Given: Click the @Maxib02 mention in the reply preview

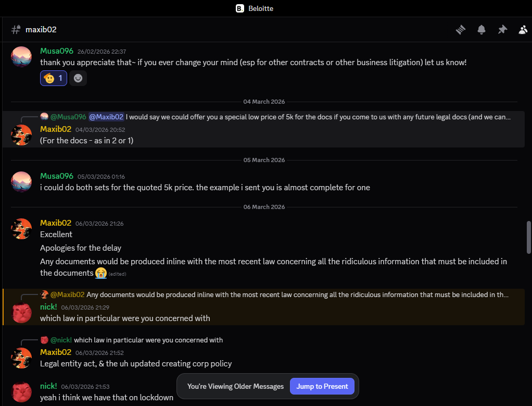Looking at the screenshot, I should click(x=106, y=117).
